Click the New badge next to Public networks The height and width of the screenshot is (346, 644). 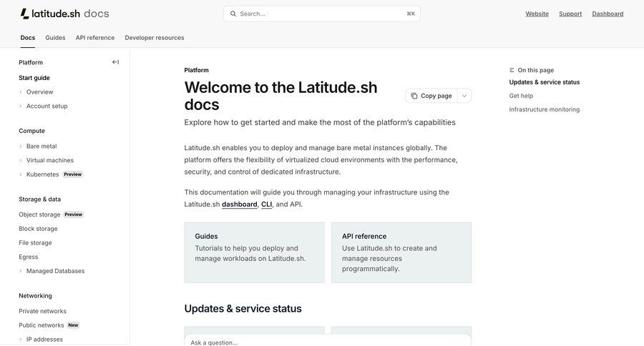pos(73,325)
